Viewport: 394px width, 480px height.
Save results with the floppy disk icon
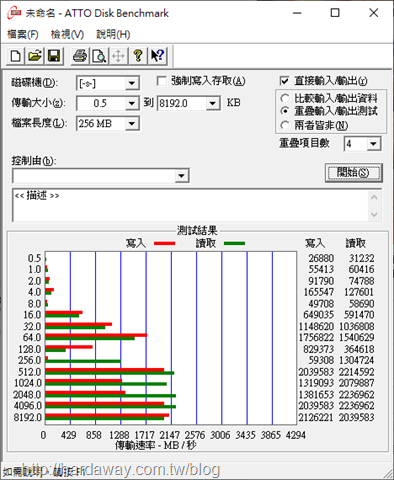tap(54, 56)
